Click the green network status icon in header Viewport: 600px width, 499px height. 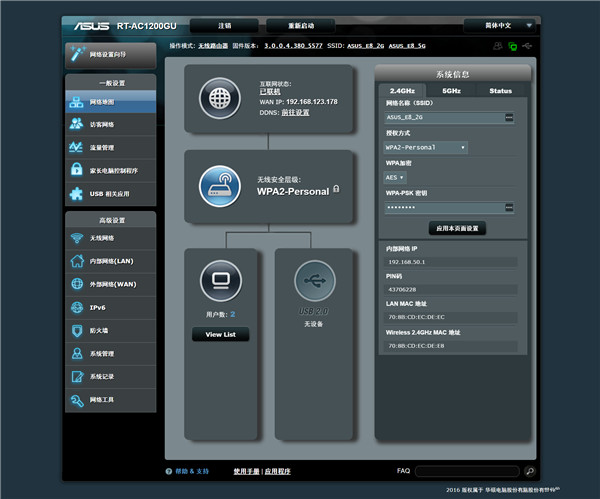(x=513, y=46)
